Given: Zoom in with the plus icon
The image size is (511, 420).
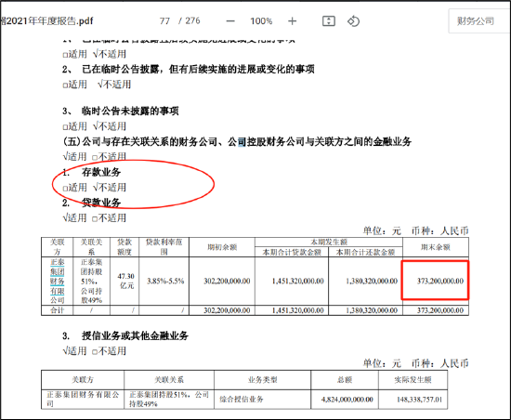Looking at the screenshot, I should (x=293, y=21).
